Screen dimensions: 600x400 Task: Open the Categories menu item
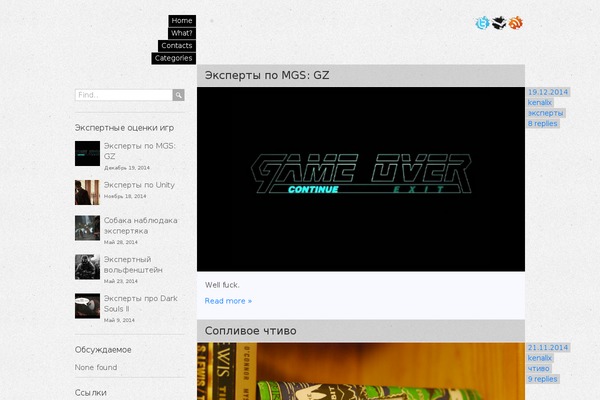[x=173, y=58]
